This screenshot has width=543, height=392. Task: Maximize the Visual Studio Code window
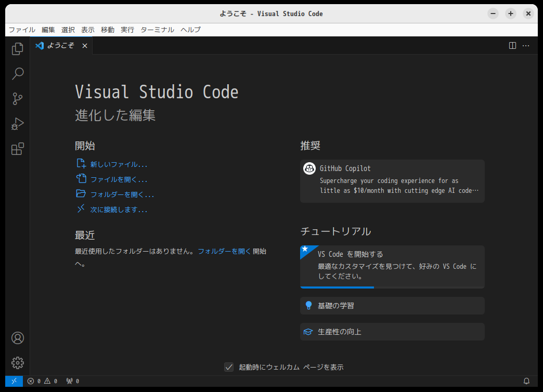tap(510, 14)
